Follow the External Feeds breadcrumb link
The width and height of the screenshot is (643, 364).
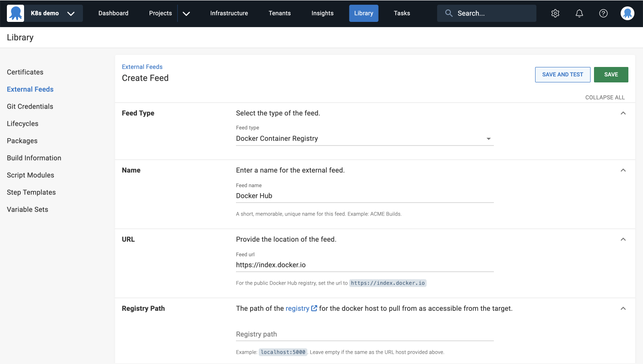pos(142,67)
